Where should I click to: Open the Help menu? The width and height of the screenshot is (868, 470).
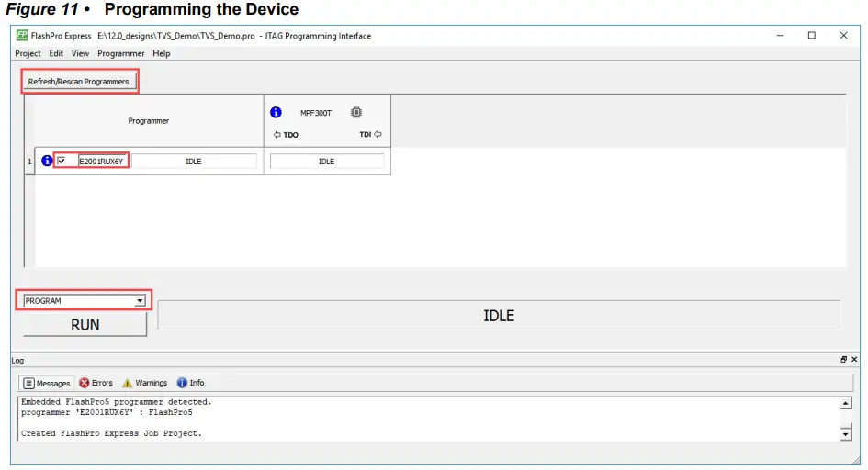click(x=161, y=53)
